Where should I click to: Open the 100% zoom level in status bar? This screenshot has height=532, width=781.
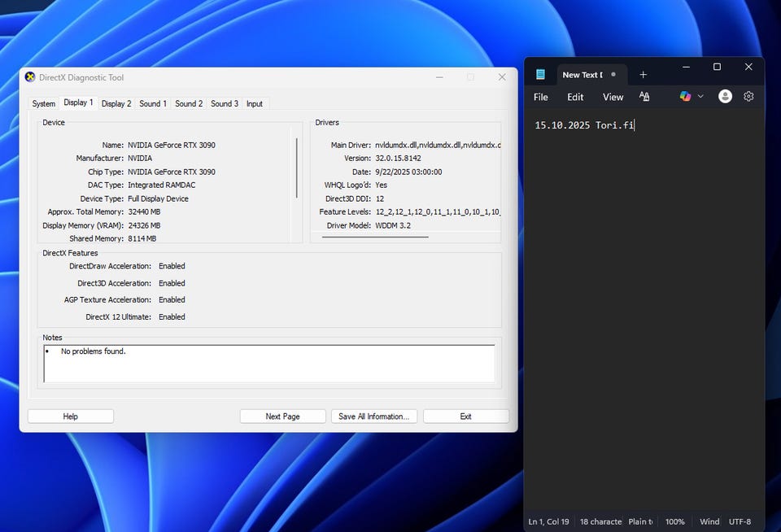click(x=675, y=521)
